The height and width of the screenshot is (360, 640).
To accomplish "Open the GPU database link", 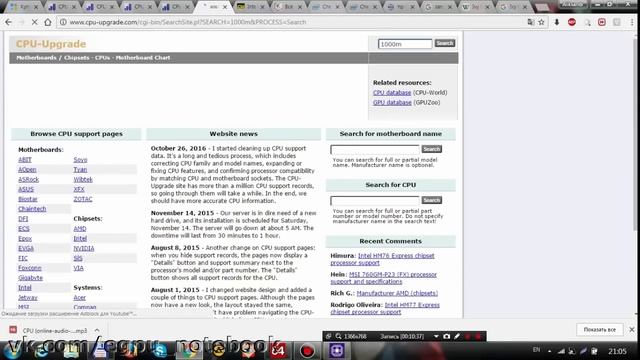I will click(x=392, y=102).
